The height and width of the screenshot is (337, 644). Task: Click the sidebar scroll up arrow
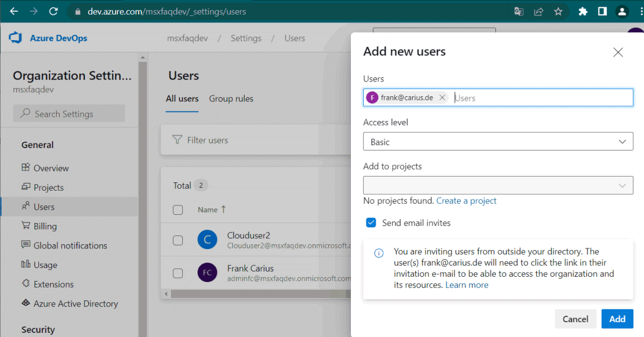tap(143, 57)
